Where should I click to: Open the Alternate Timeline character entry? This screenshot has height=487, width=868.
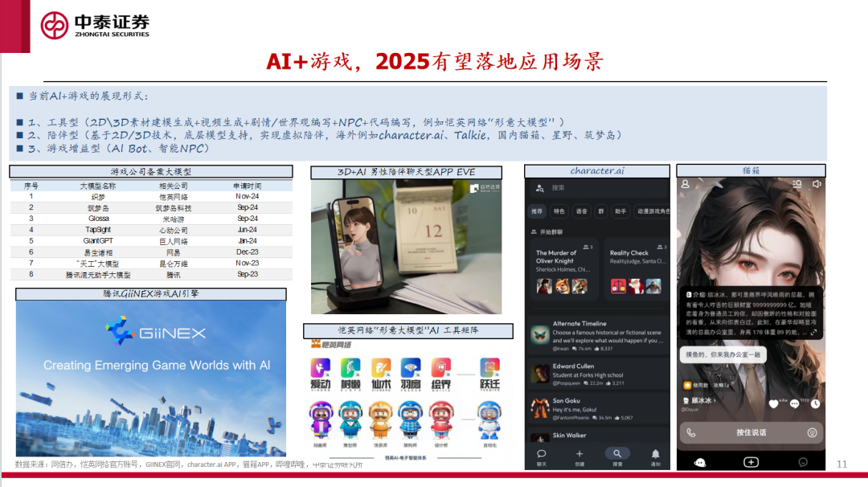(600, 334)
